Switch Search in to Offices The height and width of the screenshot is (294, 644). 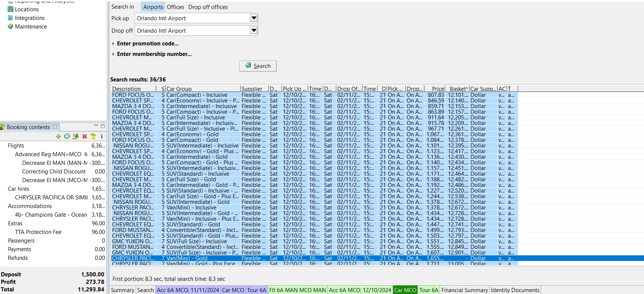(x=176, y=7)
